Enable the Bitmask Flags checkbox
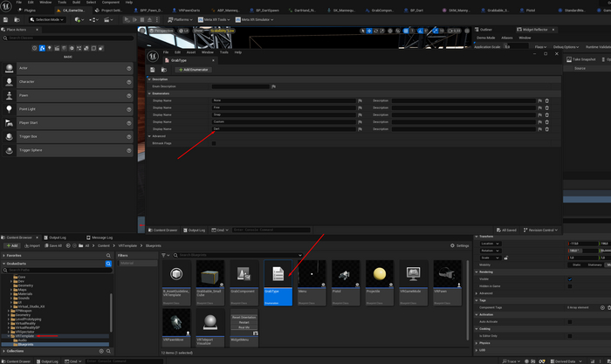The width and height of the screenshot is (611, 364). (x=214, y=143)
